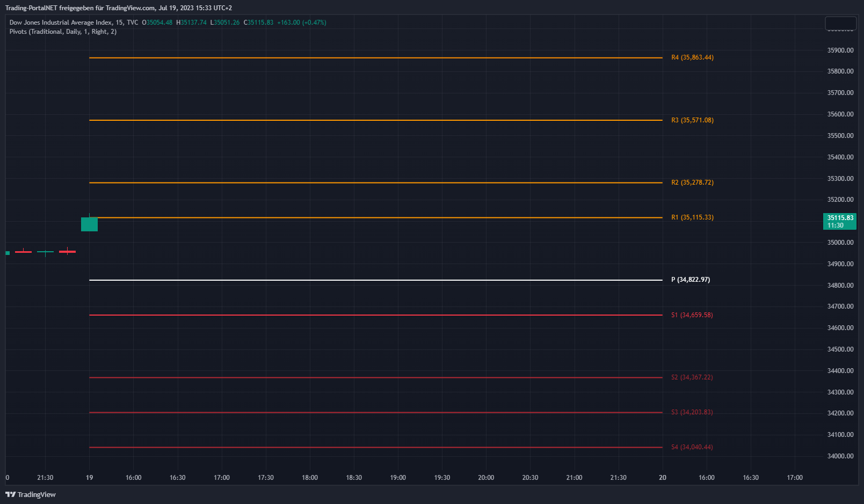The height and width of the screenshot is (504, 864).
Task: Click the 18:00 label on time axis
Action: click(x=310, y=478)
